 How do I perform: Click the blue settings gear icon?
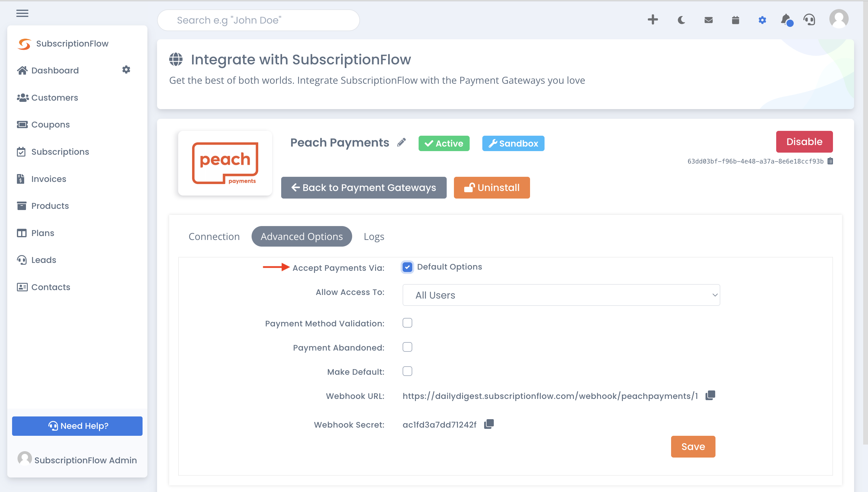762,20
